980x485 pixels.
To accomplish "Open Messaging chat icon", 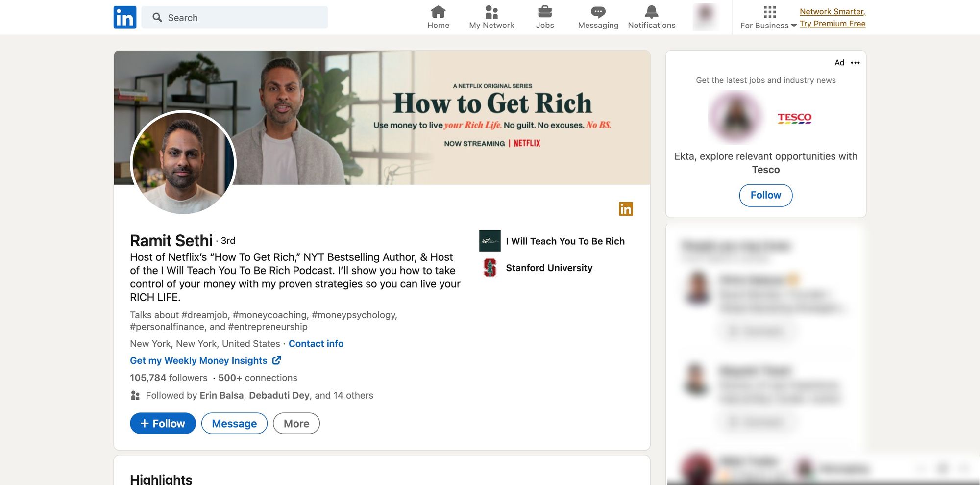I will click(x=598, y=11).
